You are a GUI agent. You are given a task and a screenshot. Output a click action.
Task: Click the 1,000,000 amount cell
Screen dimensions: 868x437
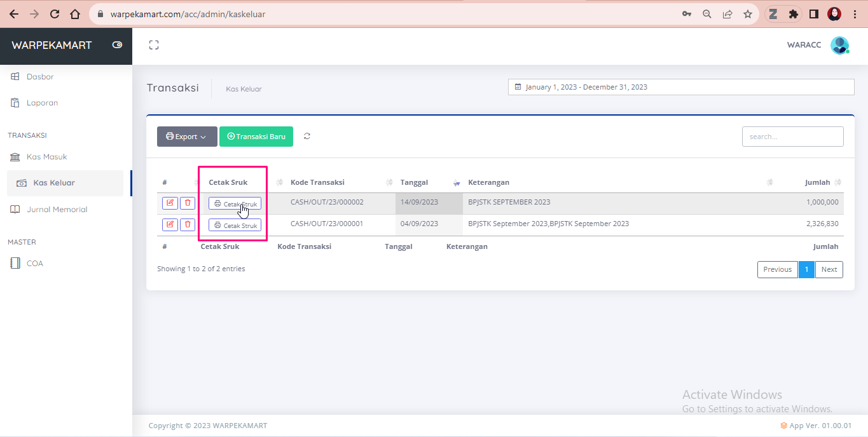point(822,202)
